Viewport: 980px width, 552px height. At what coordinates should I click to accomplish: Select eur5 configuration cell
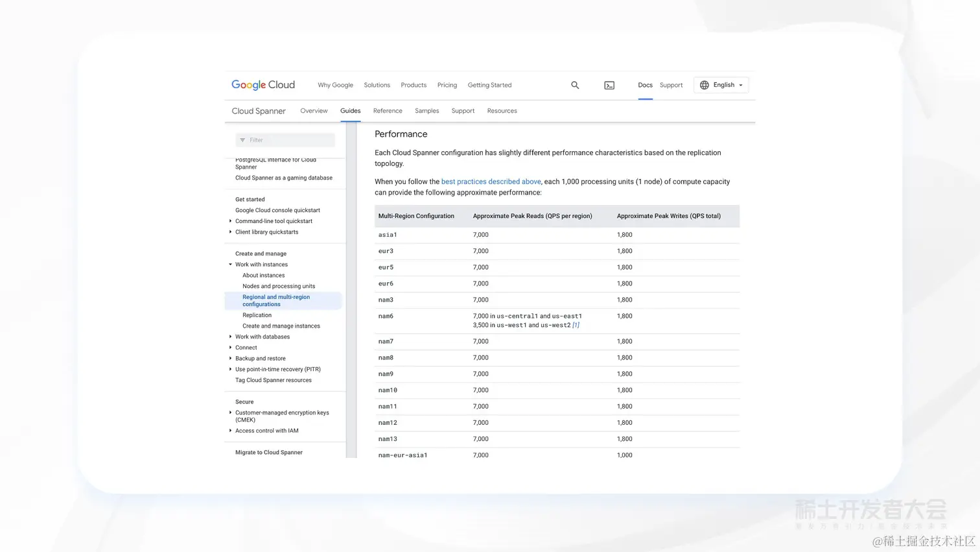(x=386, y=267)
